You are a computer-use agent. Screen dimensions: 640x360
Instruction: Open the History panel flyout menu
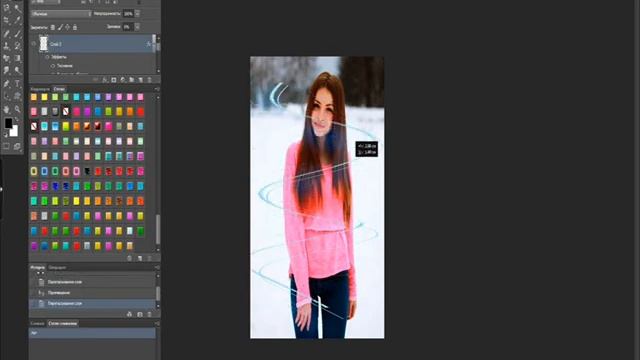point(157,267)
